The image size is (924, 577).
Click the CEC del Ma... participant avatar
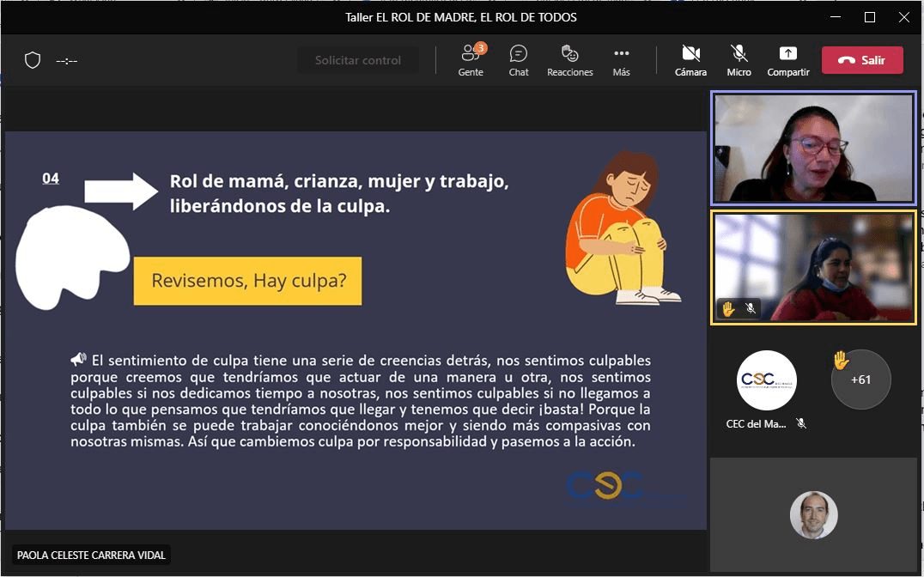(766, 380)
